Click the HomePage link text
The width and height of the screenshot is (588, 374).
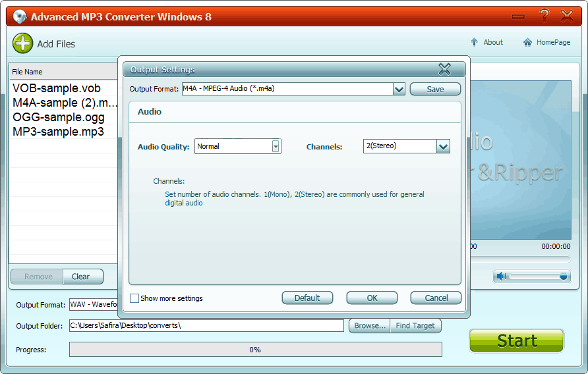click(x=553, y=42)
